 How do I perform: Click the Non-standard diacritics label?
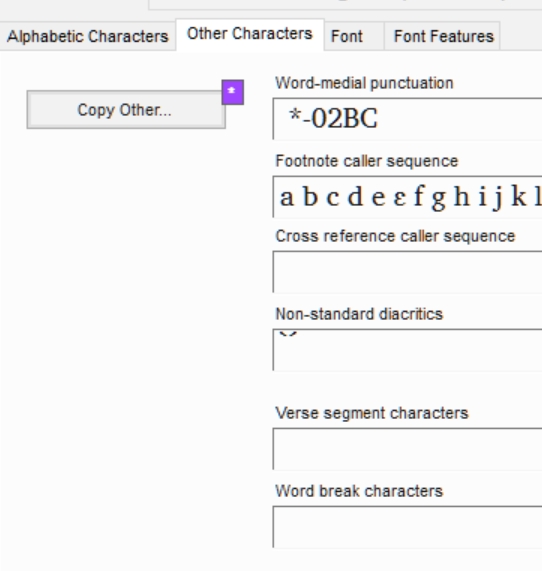(x=359, y=314)
